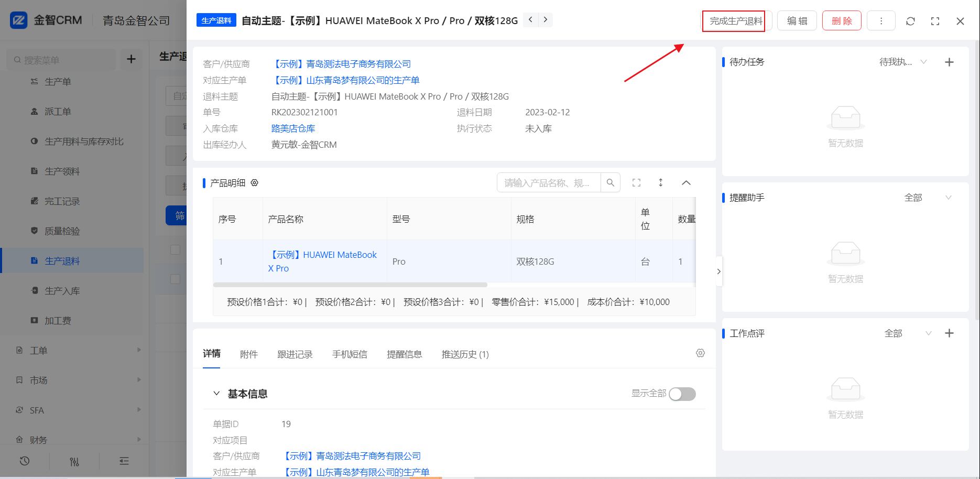Switch to the 提醒信息 tab
The height and width of the screenshot is (479, 980).
[405, 354]
